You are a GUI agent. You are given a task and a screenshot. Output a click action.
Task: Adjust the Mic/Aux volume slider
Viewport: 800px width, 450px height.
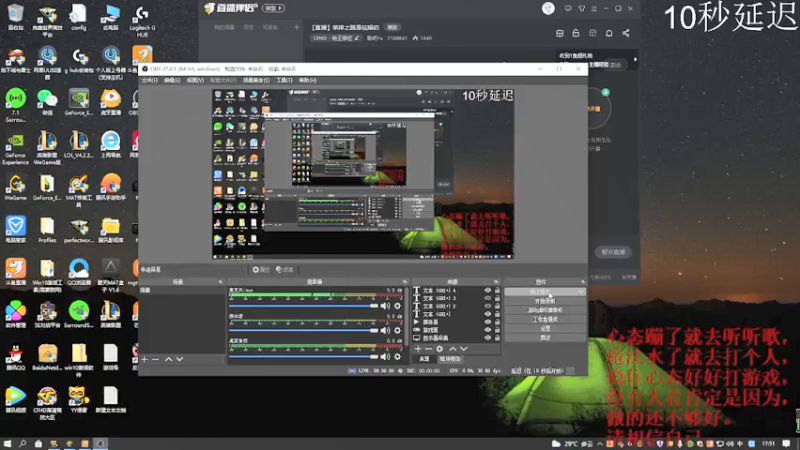click(304, 306)
